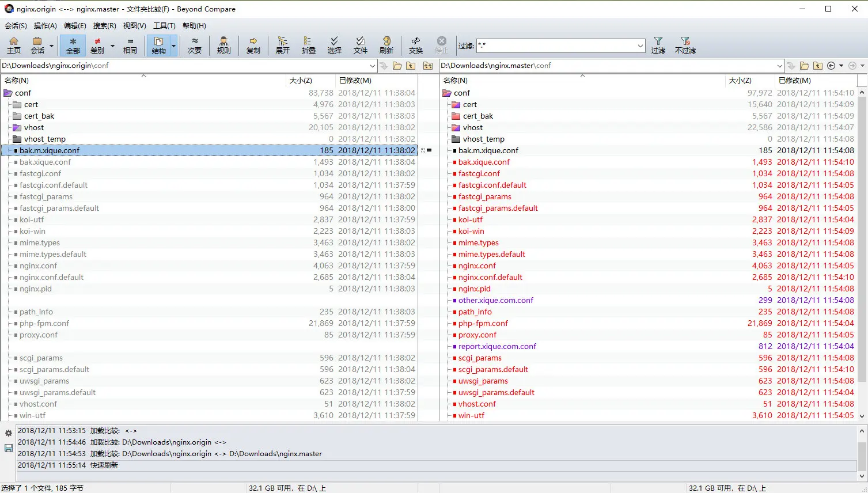Image resolution: width=868 pixels, height=493 pixels.
Task: Open right path history dropdown
Action: point(780,66)
